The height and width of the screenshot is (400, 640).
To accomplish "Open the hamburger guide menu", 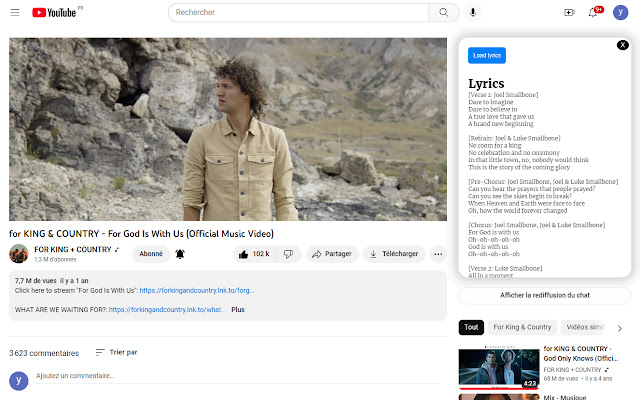I will [15, 12].
